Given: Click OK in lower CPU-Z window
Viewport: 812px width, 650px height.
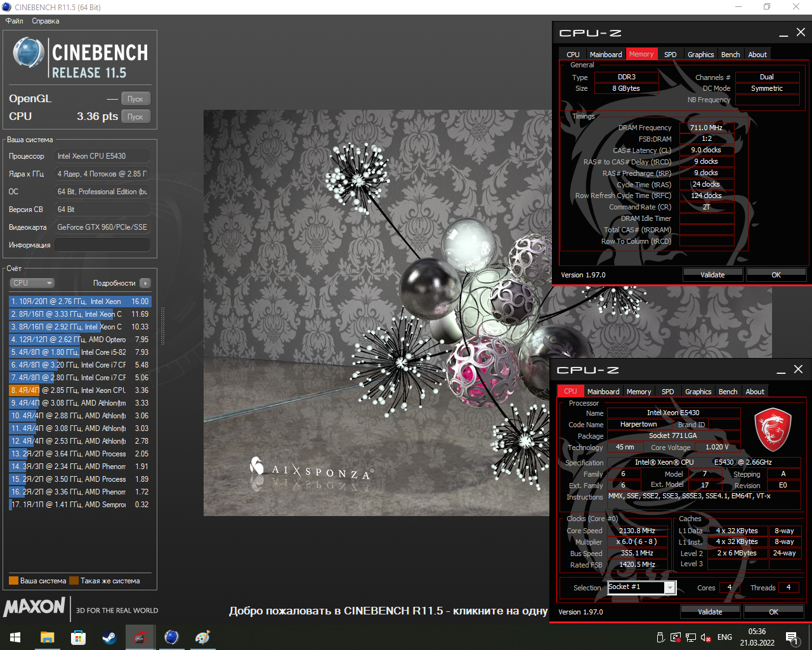Looking at the screenshot, I should pos(773,612).
